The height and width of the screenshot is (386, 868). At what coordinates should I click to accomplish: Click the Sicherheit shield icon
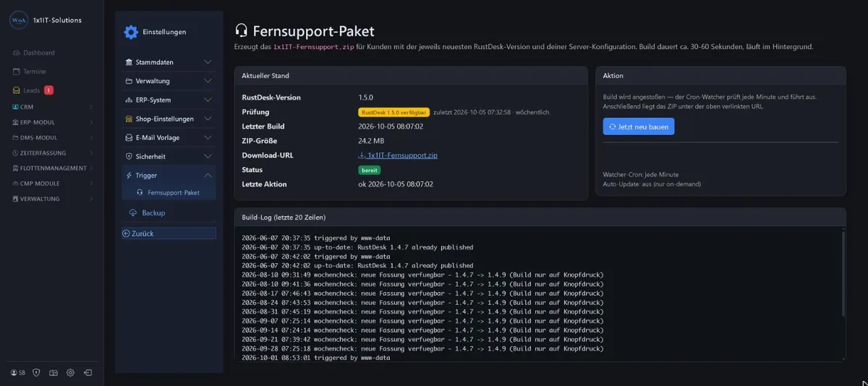pos(129,156)
